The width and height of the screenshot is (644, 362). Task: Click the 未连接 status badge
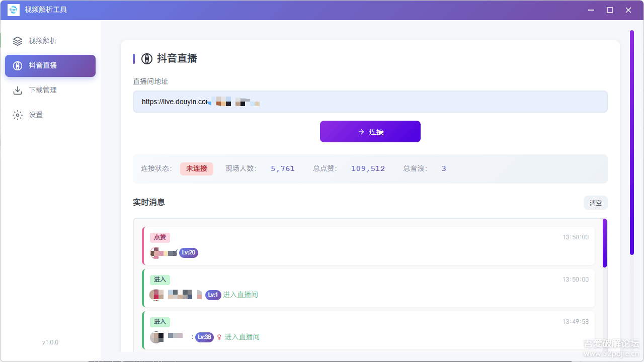tap(196, 168)
